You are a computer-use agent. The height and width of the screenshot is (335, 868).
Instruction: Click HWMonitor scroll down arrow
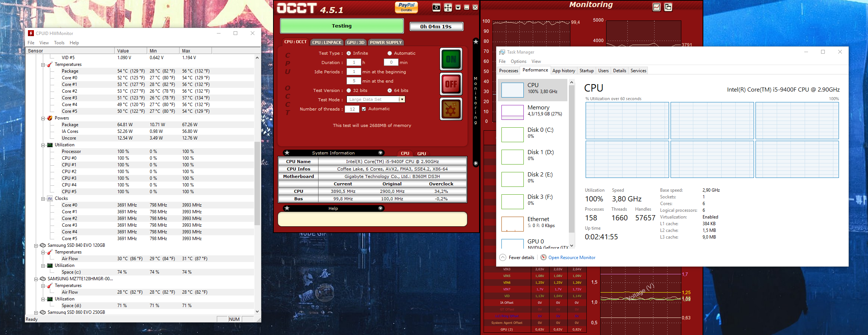click(257, 312)
